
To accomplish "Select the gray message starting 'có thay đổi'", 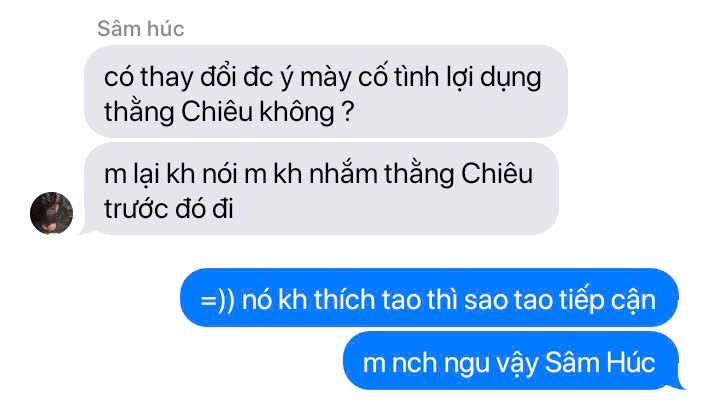I will pyautogui.click(x=326, y=91).
